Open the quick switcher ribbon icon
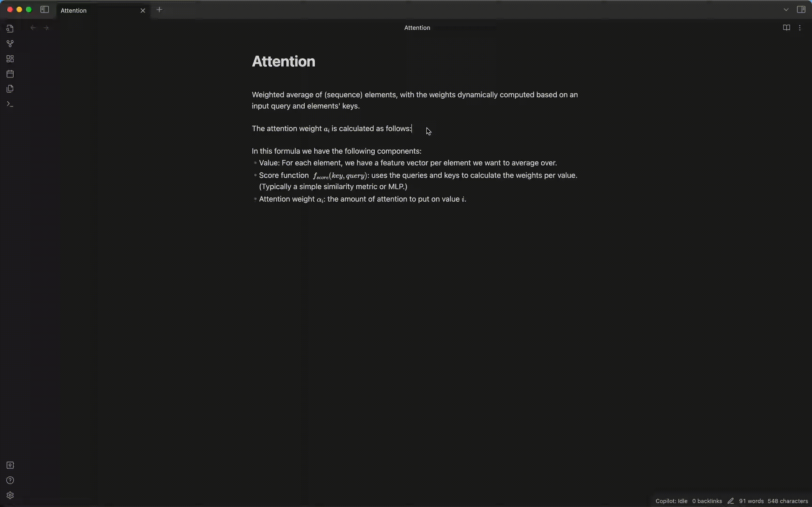812x507 pixels. point(10,29)
